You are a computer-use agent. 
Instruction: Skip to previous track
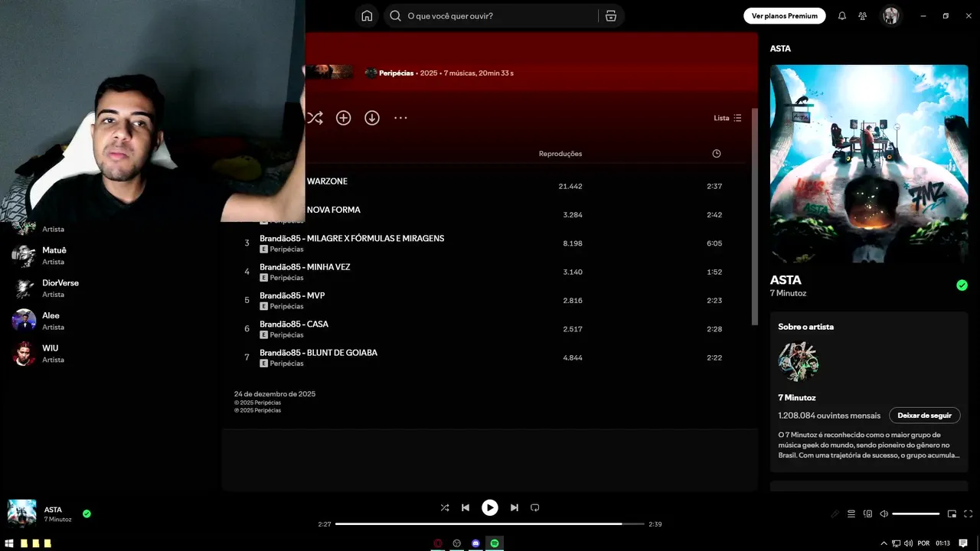pos(465,507)
